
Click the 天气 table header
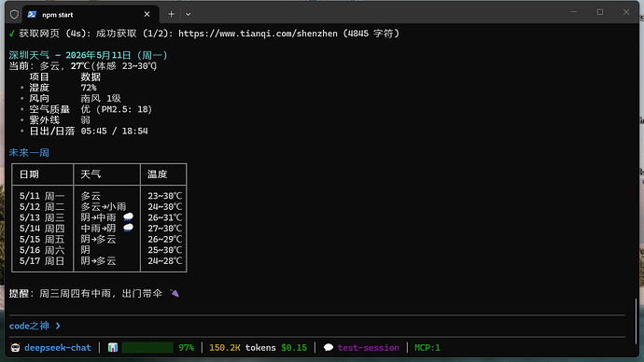[x=91, y=174]
